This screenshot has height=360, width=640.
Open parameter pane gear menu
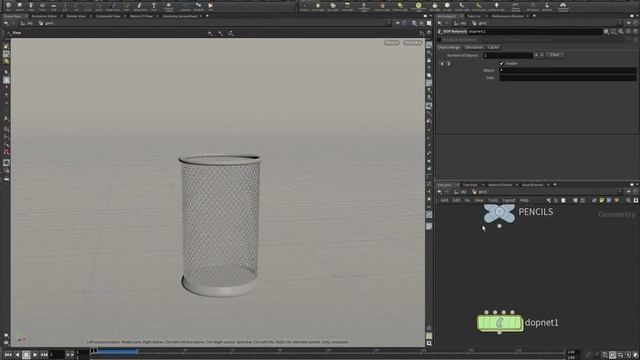point(606,31)
